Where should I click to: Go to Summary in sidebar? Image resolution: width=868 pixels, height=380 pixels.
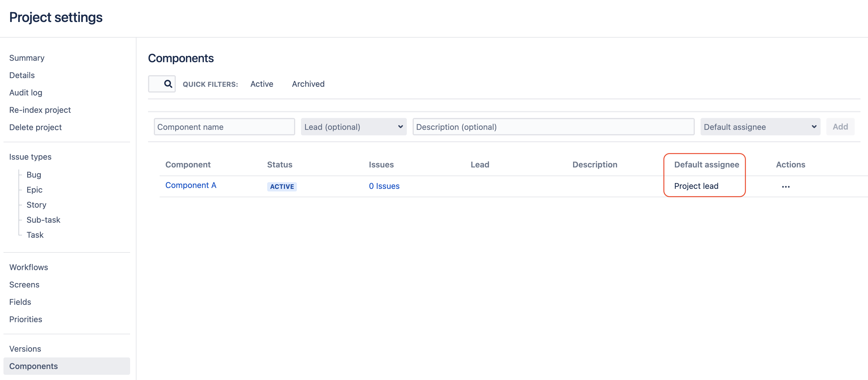coord(27,58)
